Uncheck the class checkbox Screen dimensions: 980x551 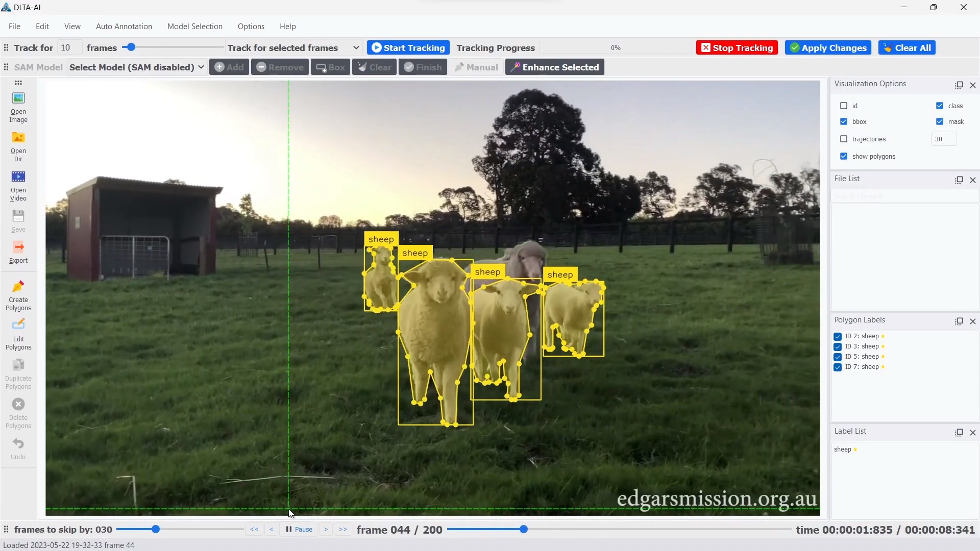(940, 106)
